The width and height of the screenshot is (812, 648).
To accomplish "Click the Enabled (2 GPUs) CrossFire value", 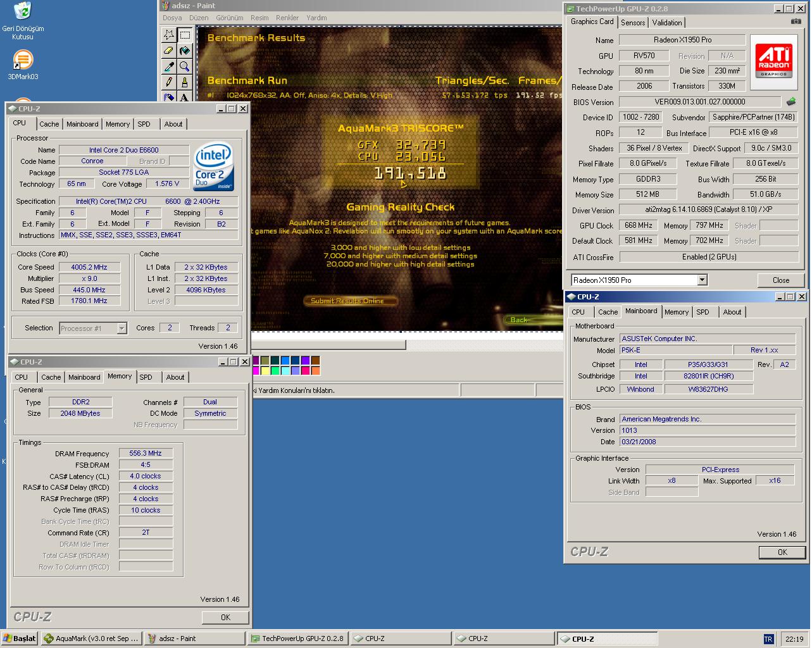I will coord(709,257).
